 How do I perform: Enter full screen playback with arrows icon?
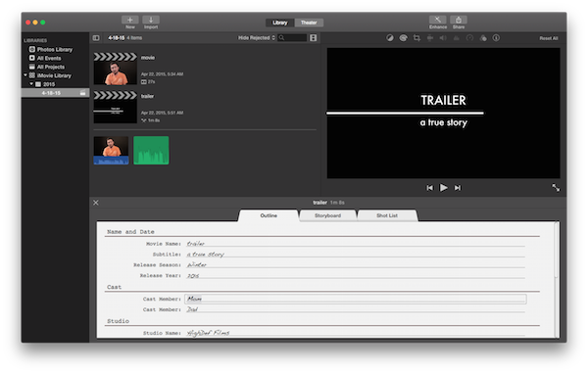point(556,188)
